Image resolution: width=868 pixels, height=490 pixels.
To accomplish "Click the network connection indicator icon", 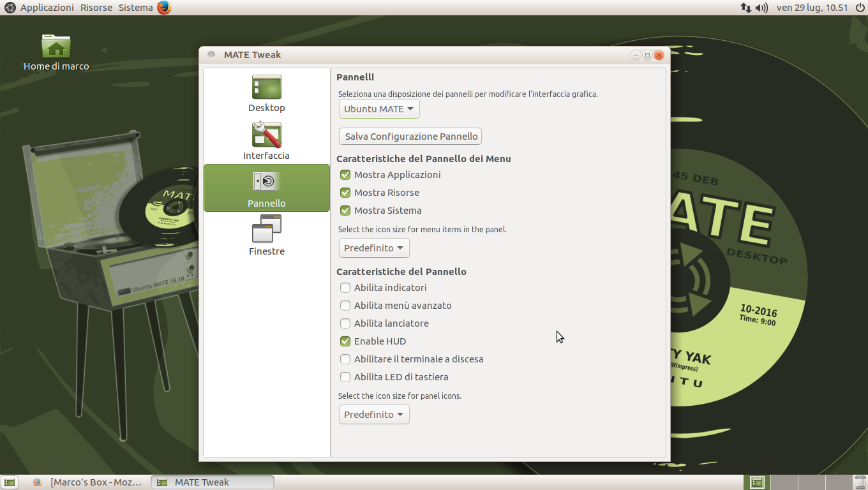I will point(745,8).
